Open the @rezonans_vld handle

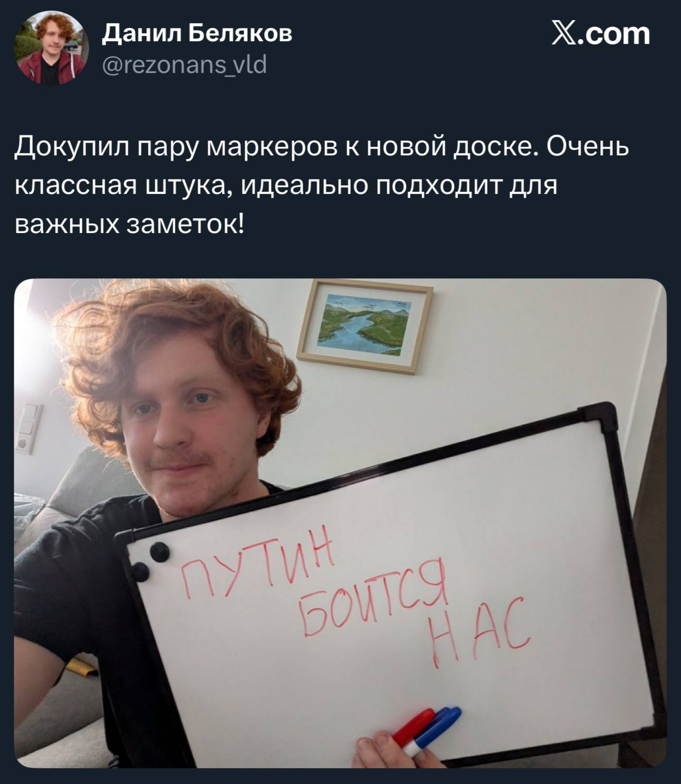tap(183, 66)
